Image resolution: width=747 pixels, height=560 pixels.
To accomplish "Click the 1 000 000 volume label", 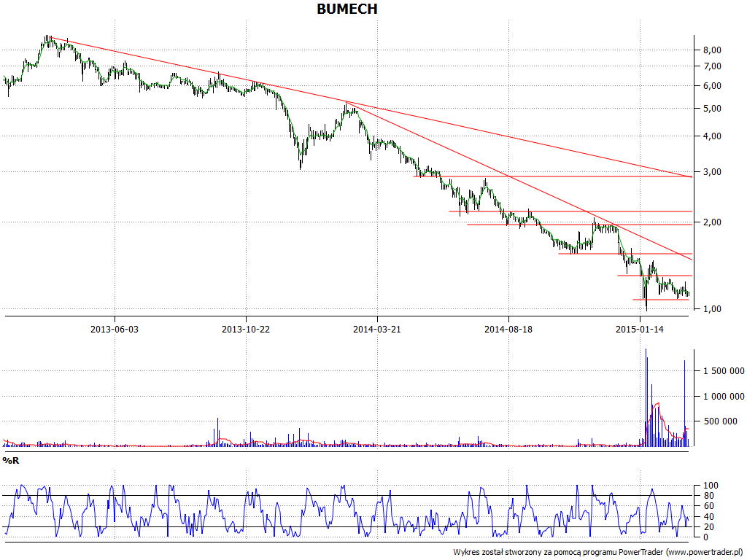I will [724, 396].
